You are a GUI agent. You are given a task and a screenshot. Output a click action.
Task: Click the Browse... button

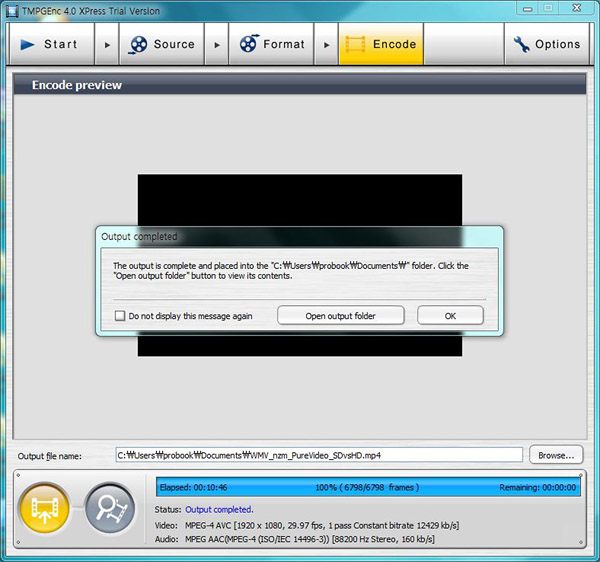click(x=556, y=455)
